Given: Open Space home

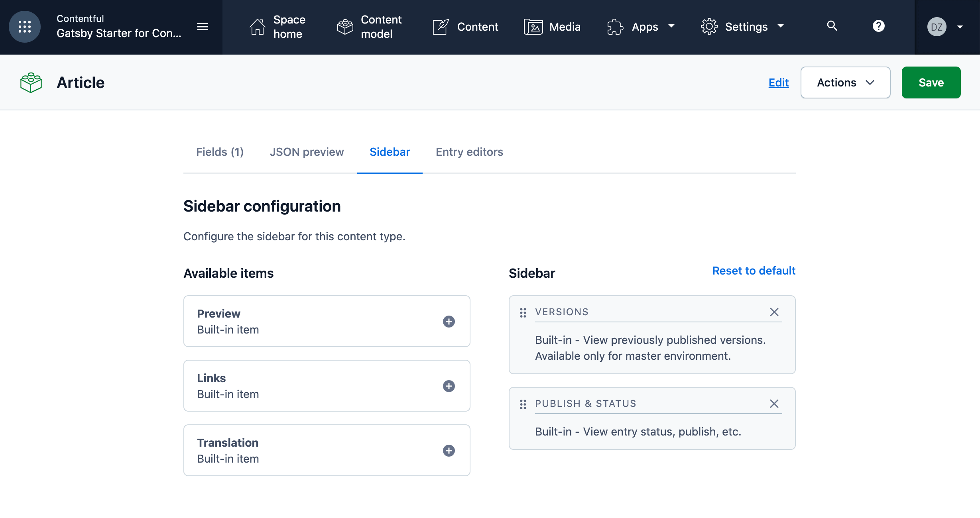Looking at the screenshot, I should [x=279, y=27].
